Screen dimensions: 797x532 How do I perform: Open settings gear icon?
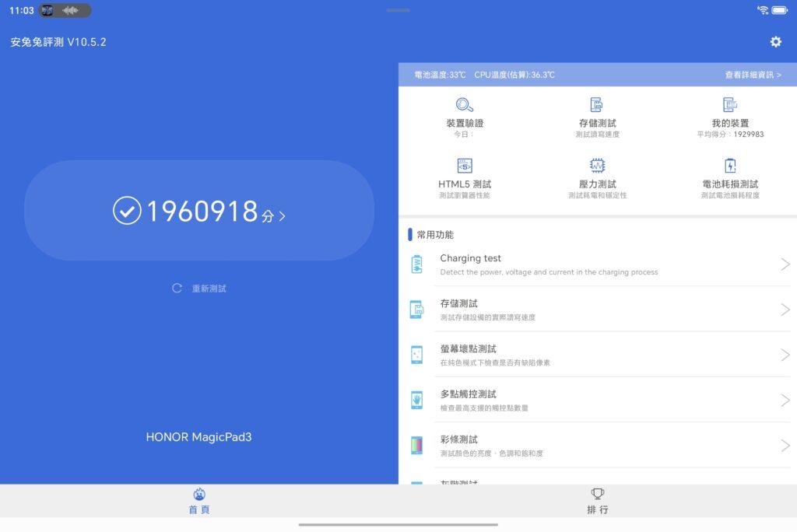[775, 42]
